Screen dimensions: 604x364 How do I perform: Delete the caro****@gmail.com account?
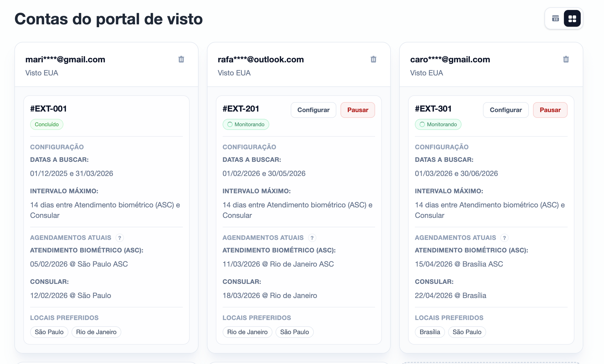[x=566, y=59]
